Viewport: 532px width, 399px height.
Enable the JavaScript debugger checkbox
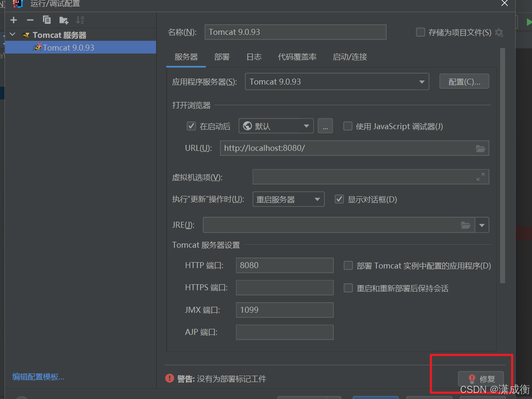click(348, 126)
